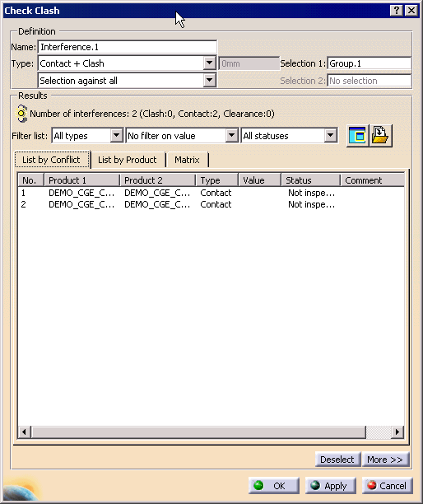Select the List by Conflict tab
This screenshot has height=504, width=423.
click(51, 160)
